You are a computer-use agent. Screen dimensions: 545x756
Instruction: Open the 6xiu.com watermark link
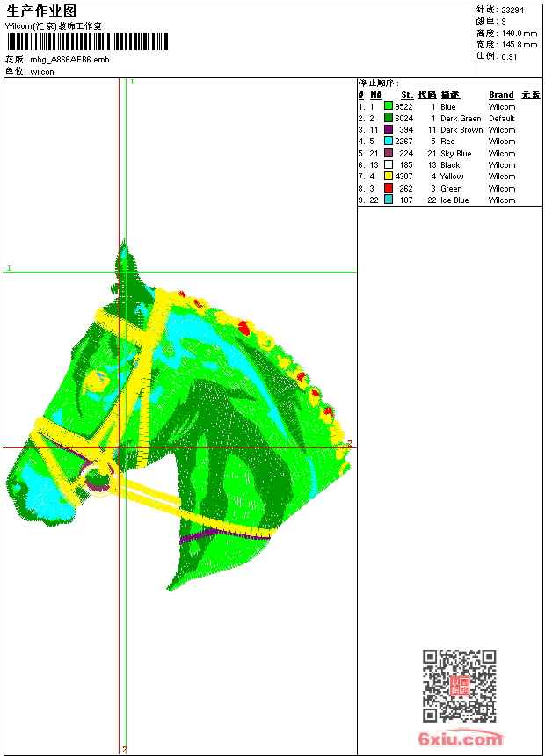point(461,739)
